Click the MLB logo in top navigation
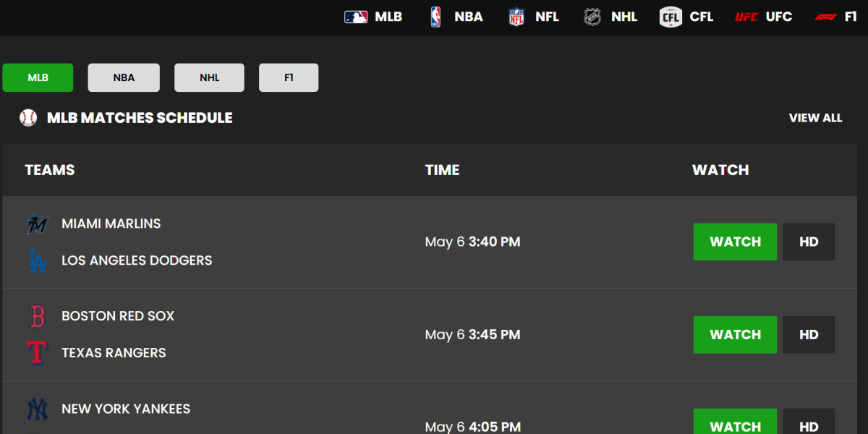This screenshot has height=434, width=868. [x=356, y=17]
